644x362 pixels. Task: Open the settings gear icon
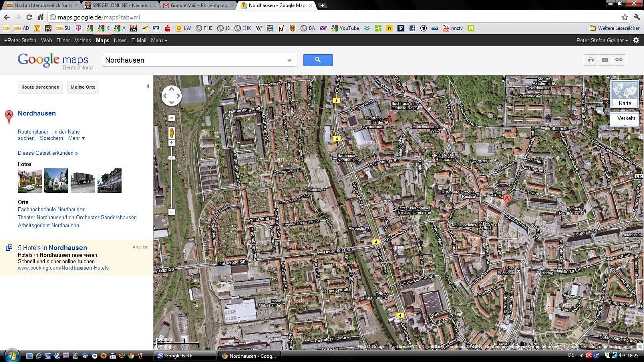[x=636, y=40]
